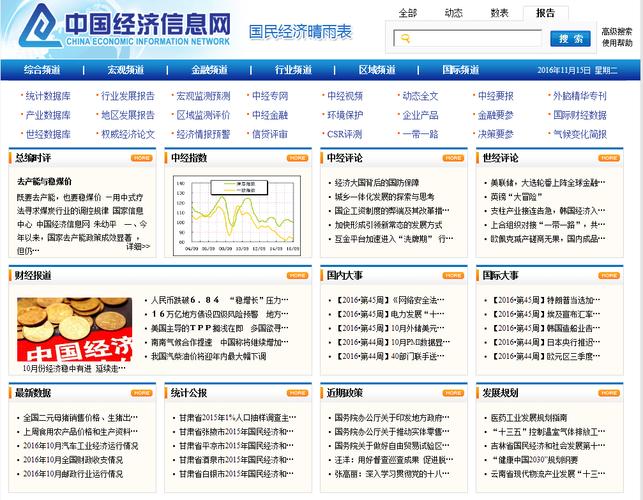The height and width of the screenshot is (500, 643).
Task: Select the 报告 search tab
Action: [545, 13]
